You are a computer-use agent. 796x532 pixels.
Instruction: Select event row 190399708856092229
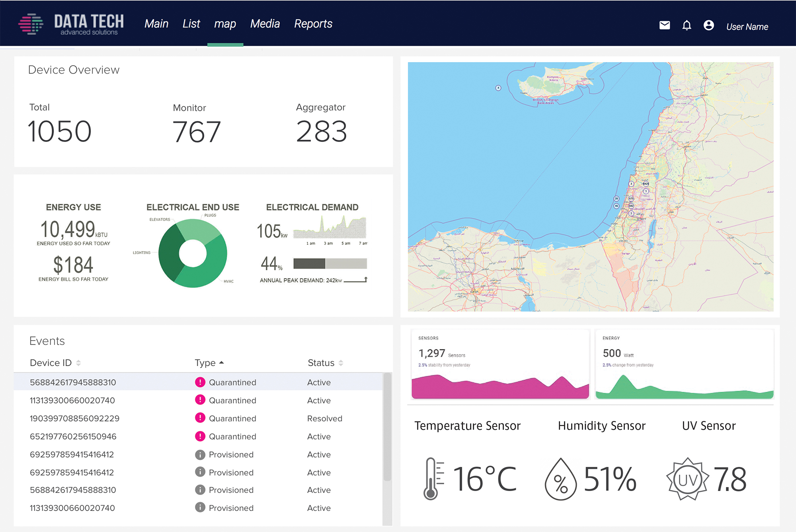[74, 418]
